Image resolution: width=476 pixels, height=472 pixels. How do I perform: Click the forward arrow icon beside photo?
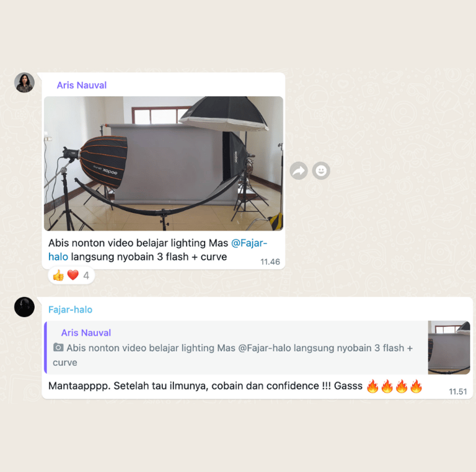tap(299, 171)
